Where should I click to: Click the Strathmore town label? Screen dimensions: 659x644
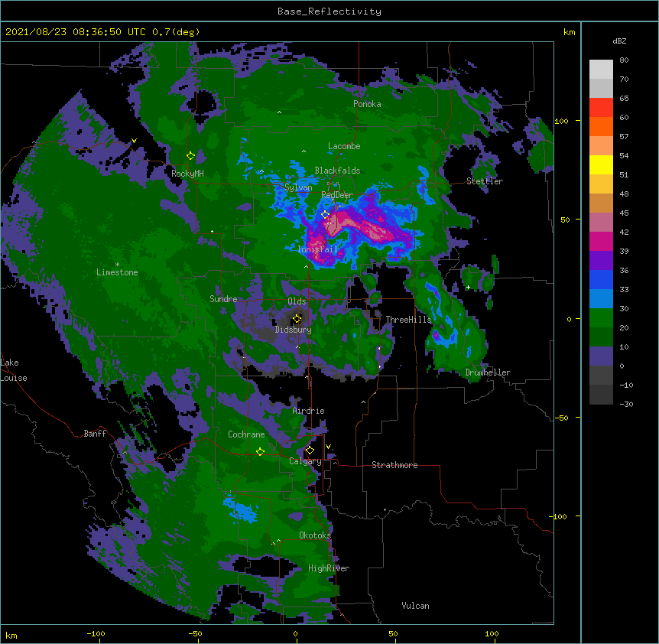(394, 465)
